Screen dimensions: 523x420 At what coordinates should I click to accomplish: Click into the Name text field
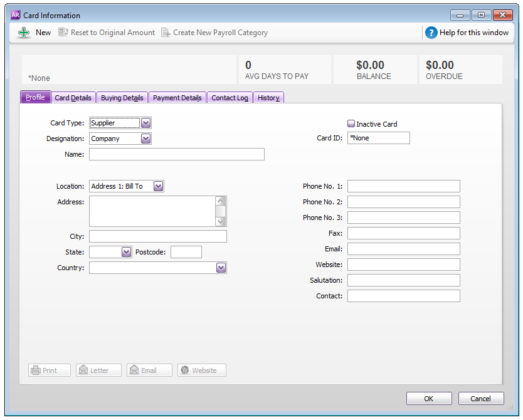point(176,154)
